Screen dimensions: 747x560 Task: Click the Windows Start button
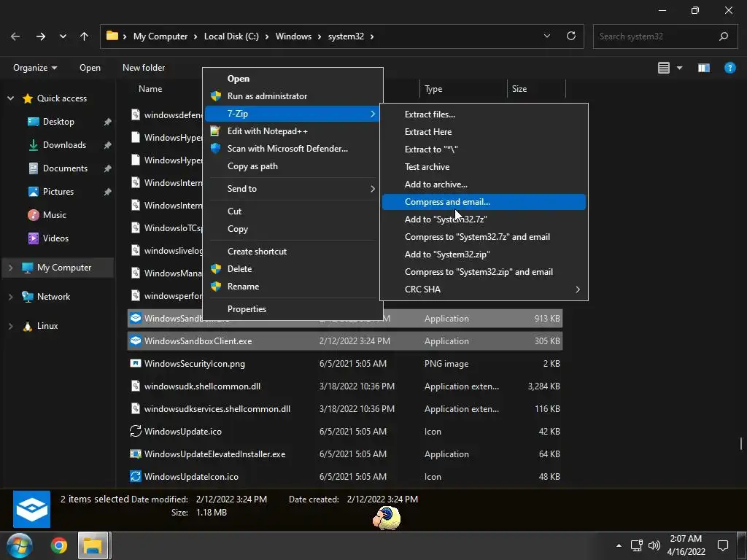(x=20, y=545)
